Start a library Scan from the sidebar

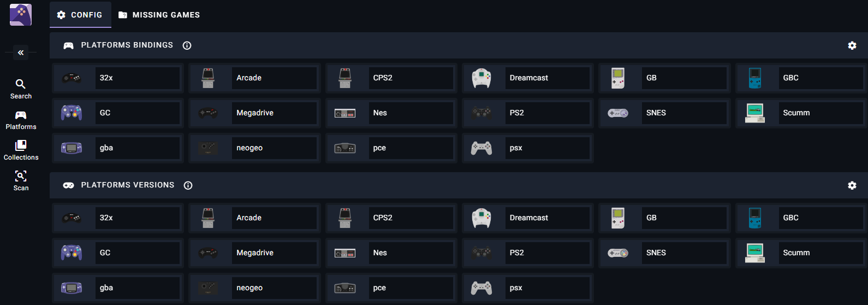(x=21, y=181)
